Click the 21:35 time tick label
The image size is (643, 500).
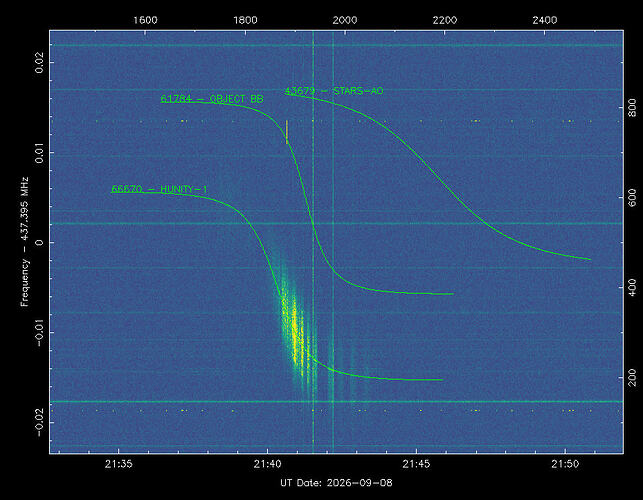(x=119, y=464)
